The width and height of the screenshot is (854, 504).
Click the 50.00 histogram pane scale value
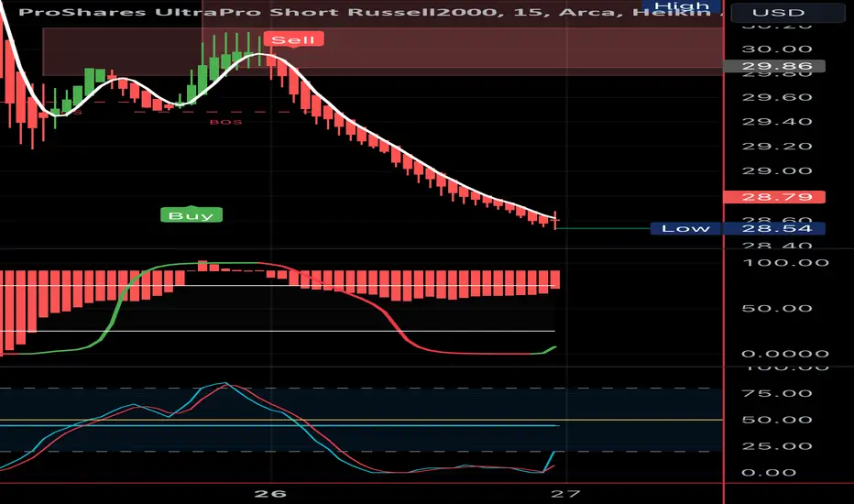[x=777, y=309]
